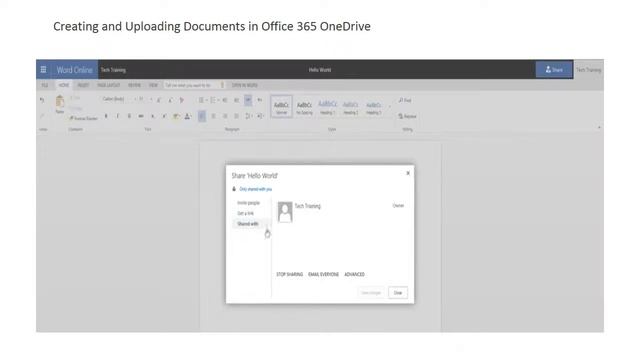Open the FILE tab

[44, 85]
